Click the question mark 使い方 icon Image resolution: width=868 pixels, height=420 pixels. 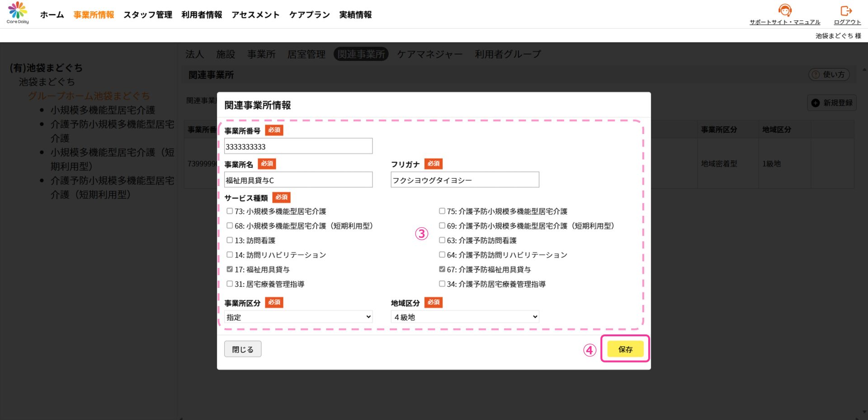(x=816, y=75)
